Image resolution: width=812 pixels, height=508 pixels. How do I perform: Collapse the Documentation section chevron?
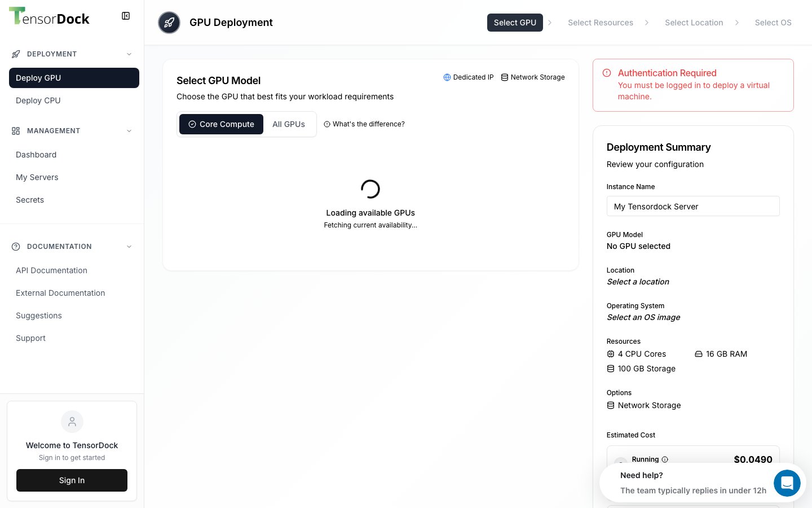tap(129, 247)
